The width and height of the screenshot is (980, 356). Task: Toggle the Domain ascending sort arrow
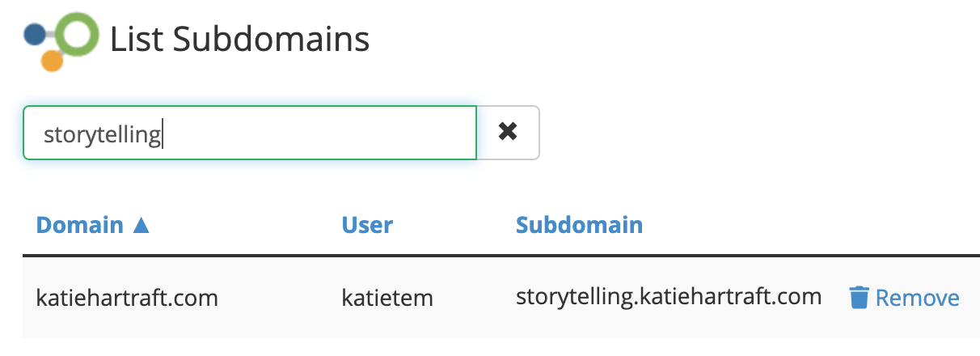tap(142, 225)
